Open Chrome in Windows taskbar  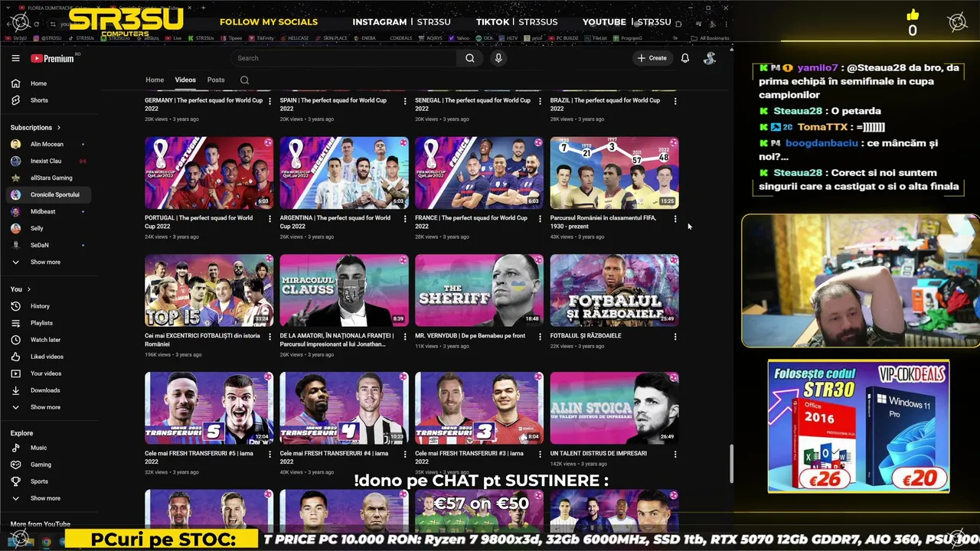(46, 542)
